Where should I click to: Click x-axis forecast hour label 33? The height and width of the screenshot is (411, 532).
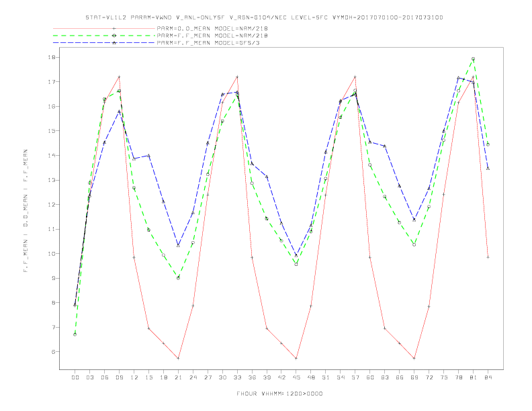[237, 377]
